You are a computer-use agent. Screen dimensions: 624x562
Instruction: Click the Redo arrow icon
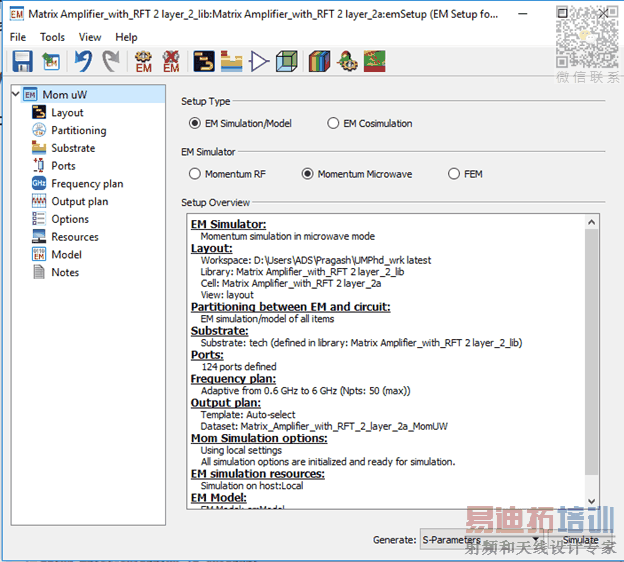[111, 61]
